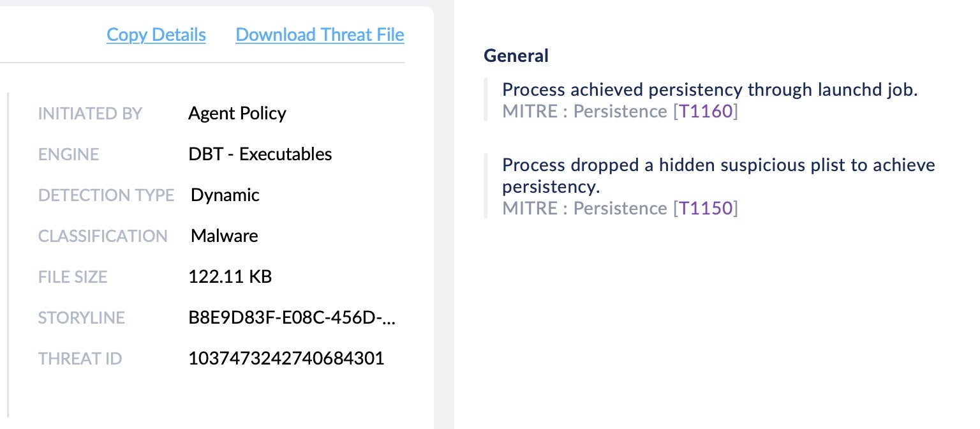This screenshot has width=980, height=429.
Task: Click the Copy Details link
Action: click(156, 34)
